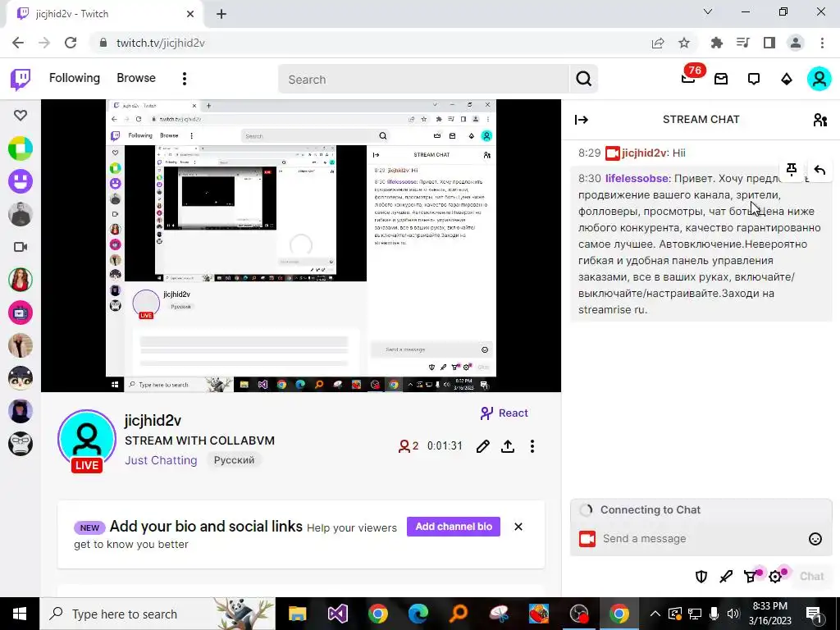Open the three-dot more menu beside Browse
The height and width of the screenshot is (630, 840).
pyautogui.click(x=185, y=79)
